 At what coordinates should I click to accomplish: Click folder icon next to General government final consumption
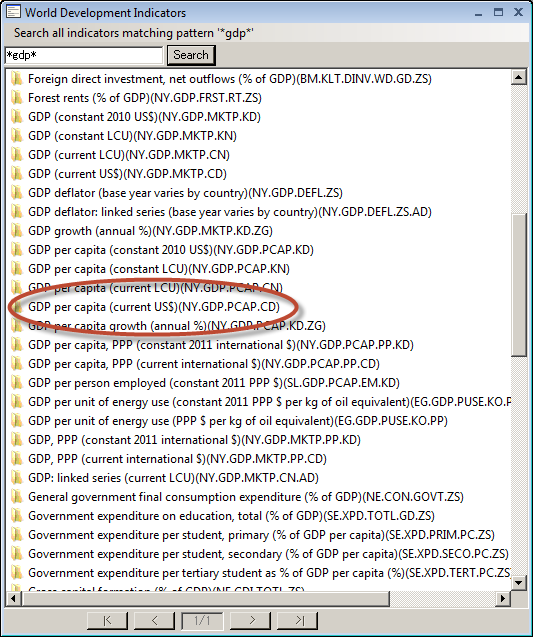pyautogui.click(x=17, y=497)
